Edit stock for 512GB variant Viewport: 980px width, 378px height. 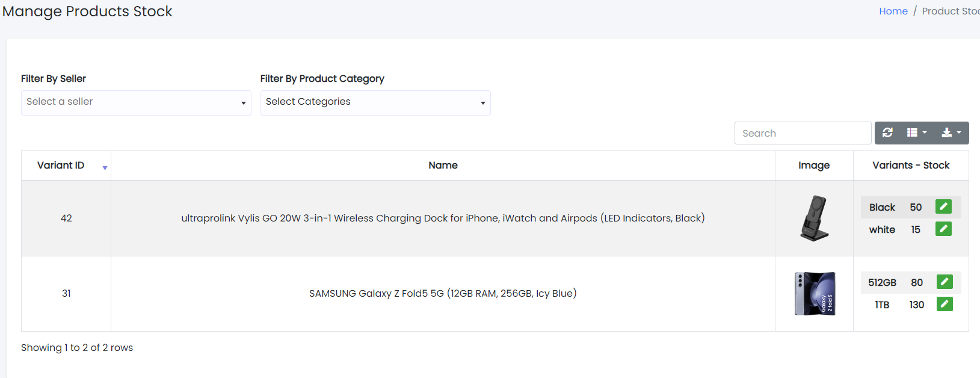[945, 282]
